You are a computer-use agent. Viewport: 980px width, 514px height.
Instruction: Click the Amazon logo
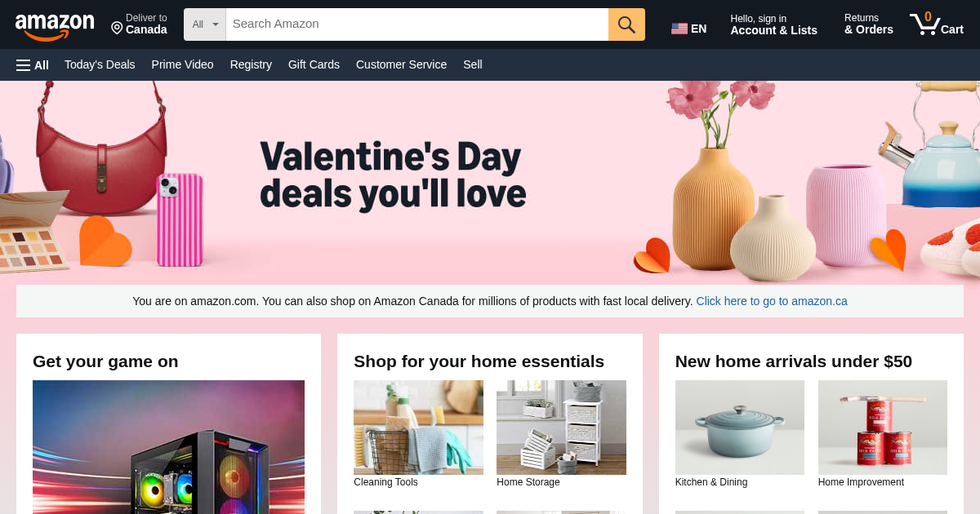55,25
